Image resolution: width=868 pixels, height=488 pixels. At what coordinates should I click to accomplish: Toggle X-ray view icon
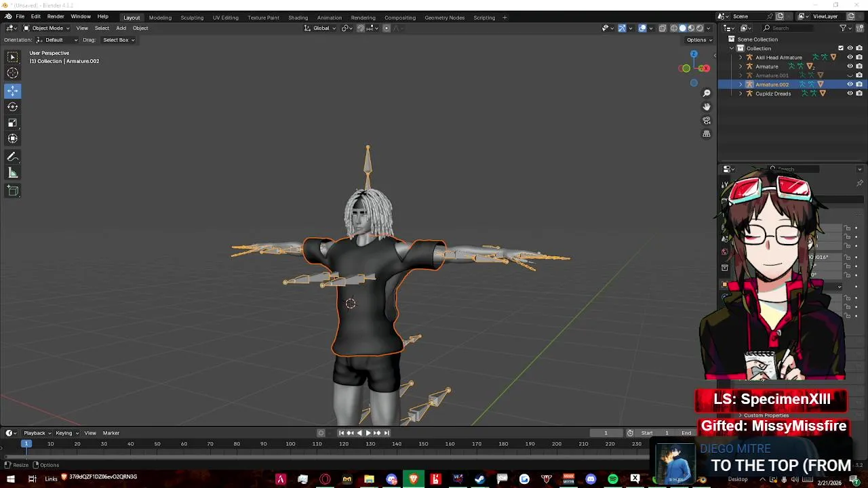pyautogui.click(x=663, y=28)
